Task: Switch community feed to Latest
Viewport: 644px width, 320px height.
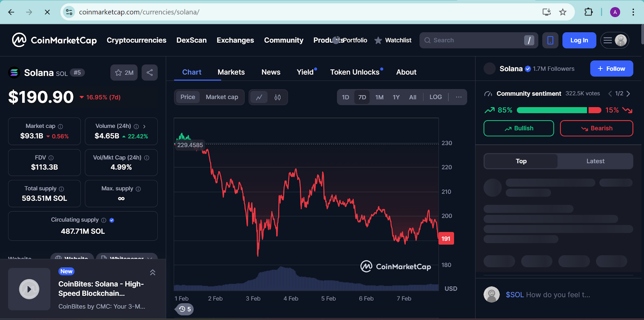Action: click(595, 161)
